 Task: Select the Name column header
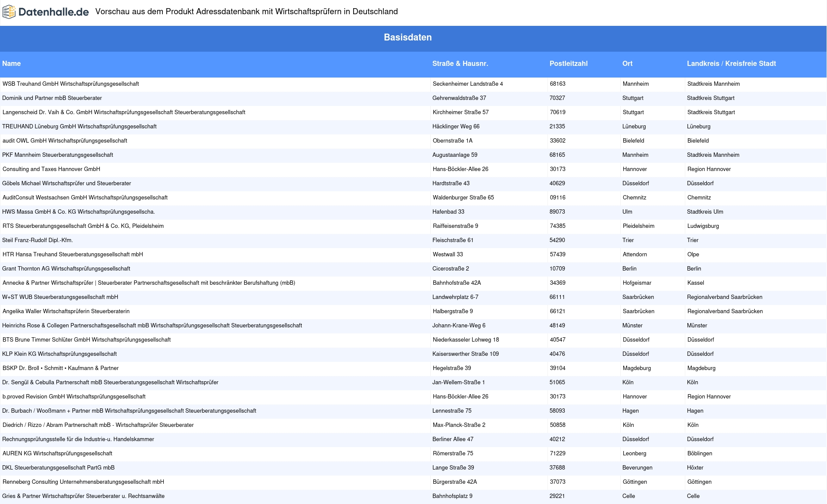tap(12, 64)
